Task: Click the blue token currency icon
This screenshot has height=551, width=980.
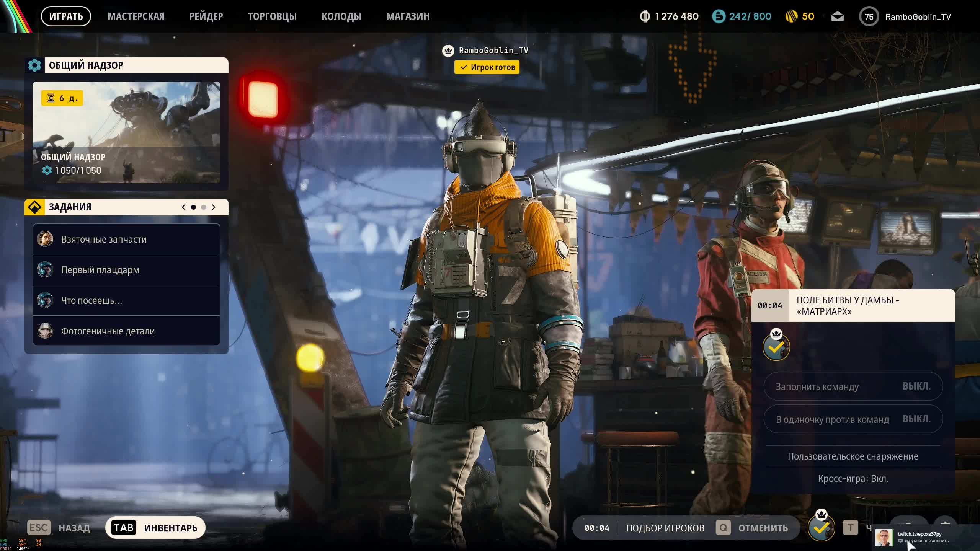Action: point(719,16)
